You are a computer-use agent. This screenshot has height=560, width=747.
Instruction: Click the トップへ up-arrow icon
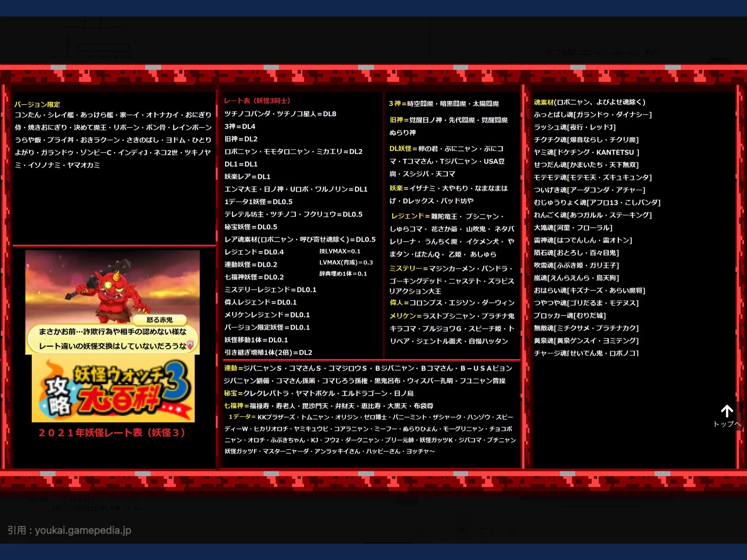coord(727,411)
